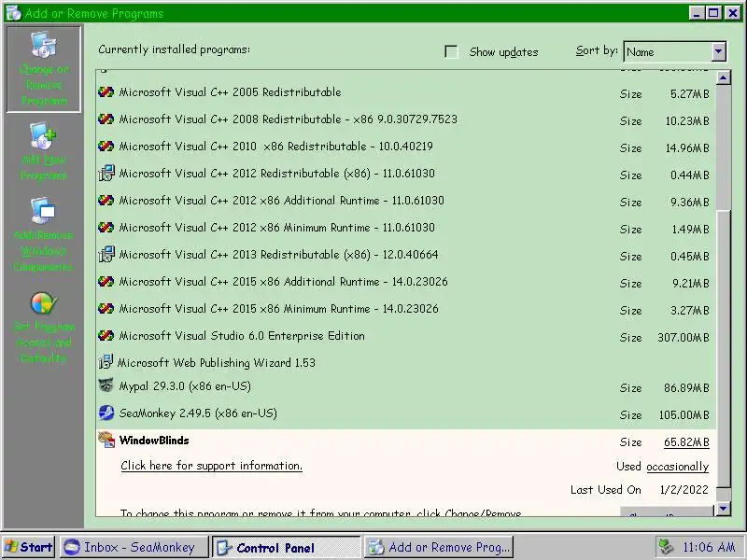Click the Visual C++ 2008 Redistributable icon
Screen dimensions: 747x560
pyautogui.click(x=106, y=119)
